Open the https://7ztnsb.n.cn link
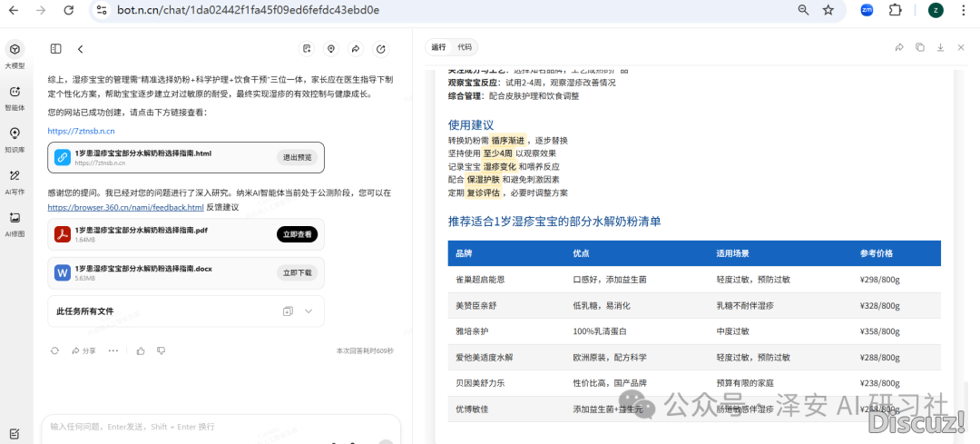This screenshot has height=444, width=980. (x=82, y=132)
